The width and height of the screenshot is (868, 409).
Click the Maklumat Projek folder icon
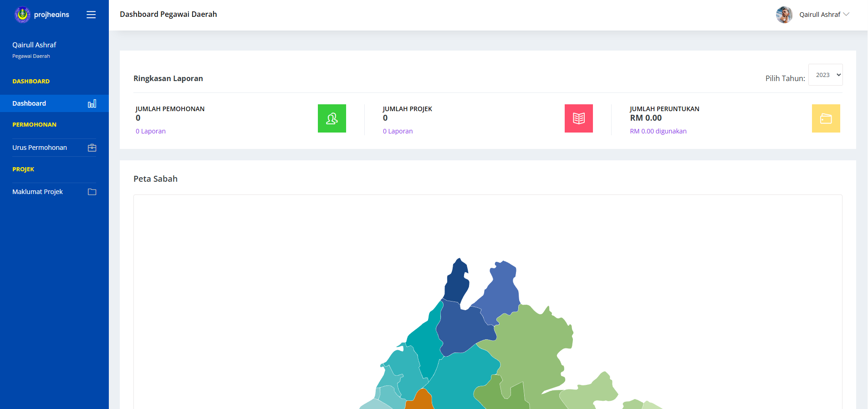point(92,192)
